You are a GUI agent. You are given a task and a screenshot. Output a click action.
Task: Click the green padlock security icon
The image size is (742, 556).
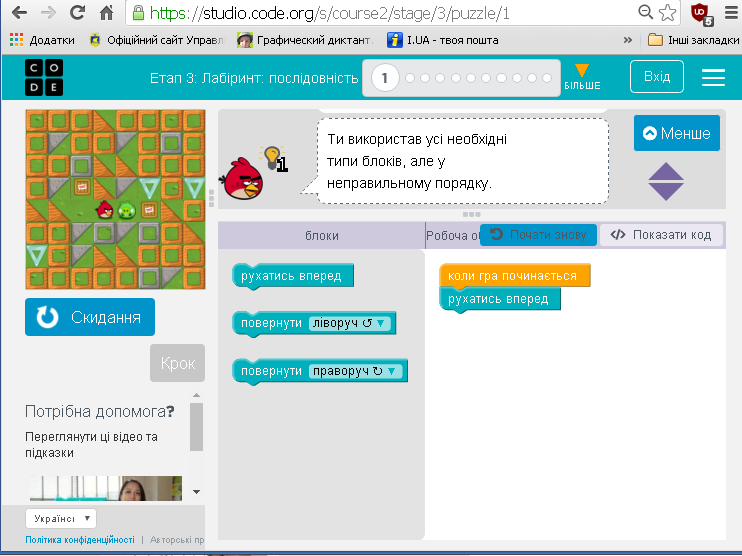[x=138, y=13]
